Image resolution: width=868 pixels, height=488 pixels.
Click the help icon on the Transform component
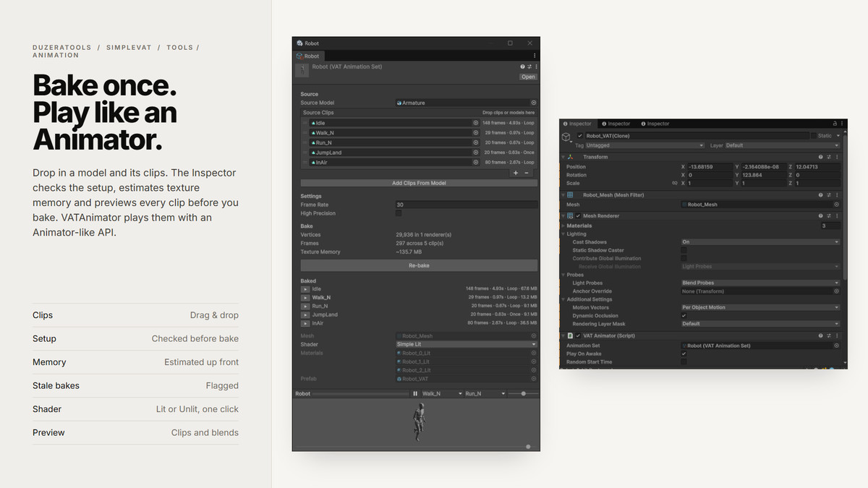(x=821, y=157)
